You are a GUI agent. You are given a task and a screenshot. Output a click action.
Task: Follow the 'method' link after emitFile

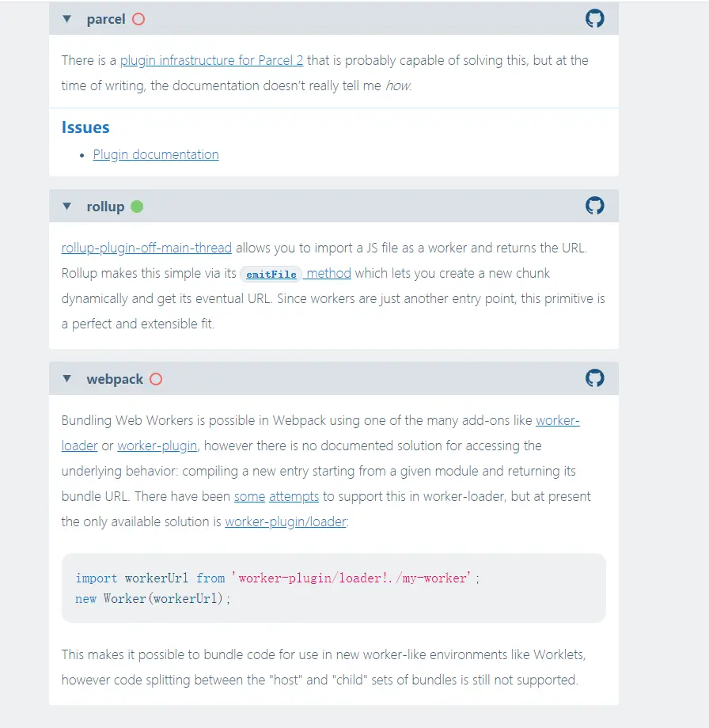click(328, 273)
